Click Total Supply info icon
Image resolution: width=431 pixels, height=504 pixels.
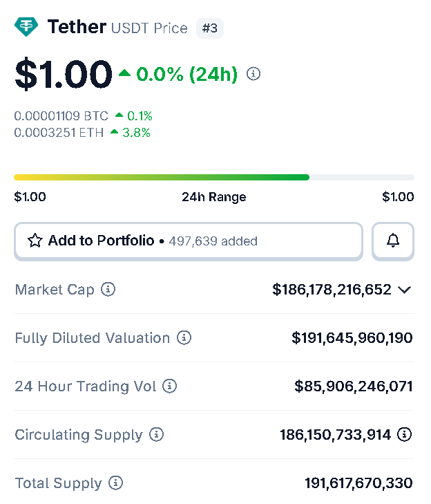pyautogui.click(x=116, y=483)
